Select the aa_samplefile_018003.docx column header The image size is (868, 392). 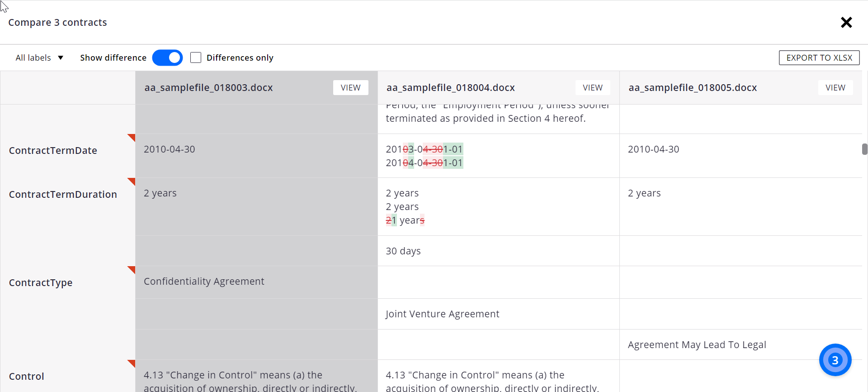[x=208, y=87]
